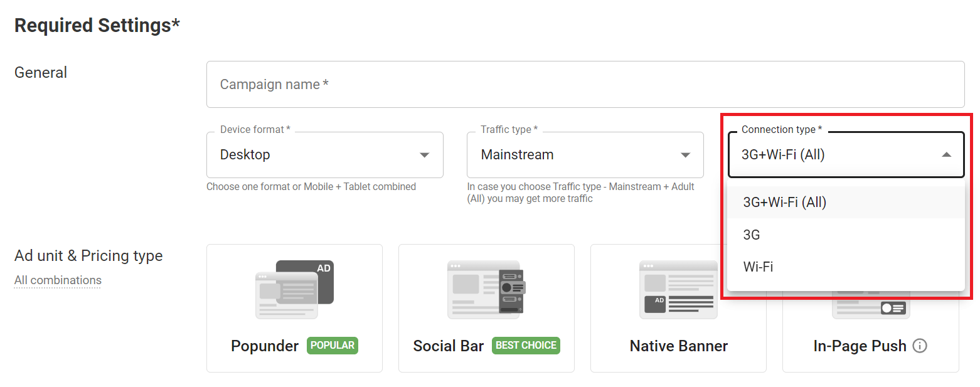Screen dimensions: 980x387
Task: Collapse the Connection type dropdown arrow
Action: [947, 155]
